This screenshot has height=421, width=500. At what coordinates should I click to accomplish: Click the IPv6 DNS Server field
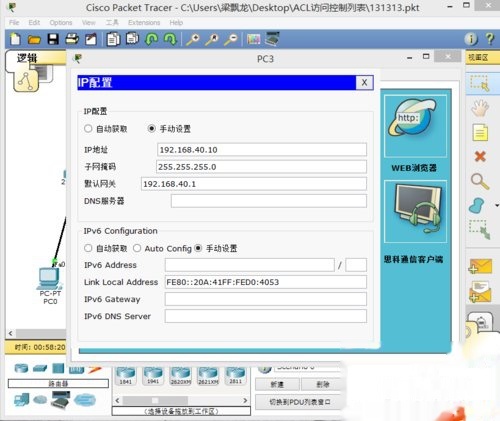266,316
